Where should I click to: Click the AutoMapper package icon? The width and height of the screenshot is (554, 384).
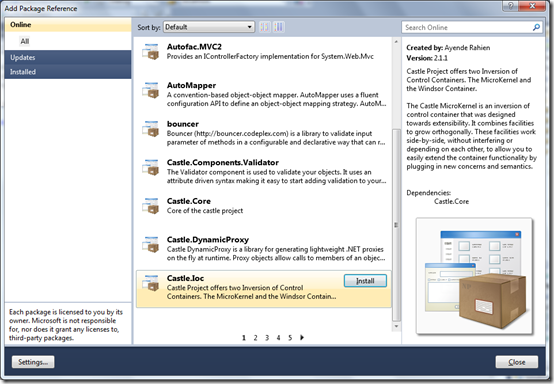point(151,90)
